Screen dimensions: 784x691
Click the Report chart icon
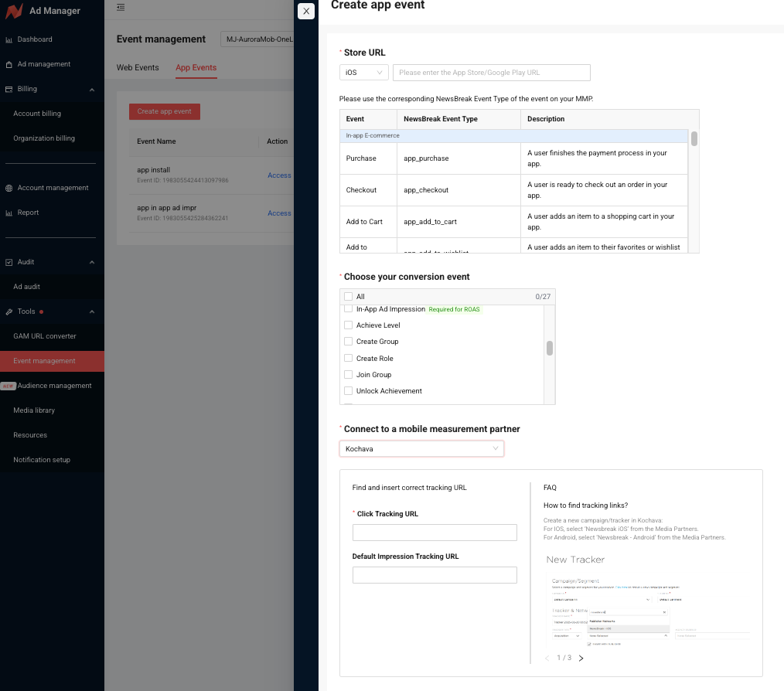click(9, 213)
